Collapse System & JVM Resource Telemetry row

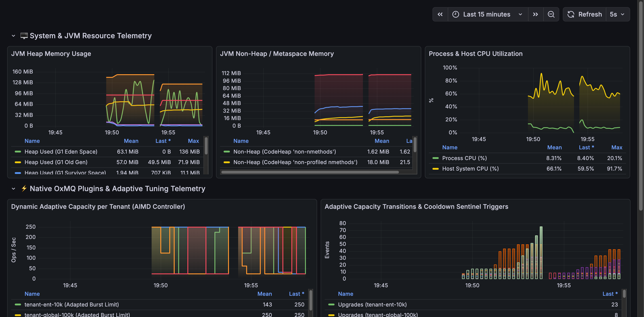tap(13, 36)
